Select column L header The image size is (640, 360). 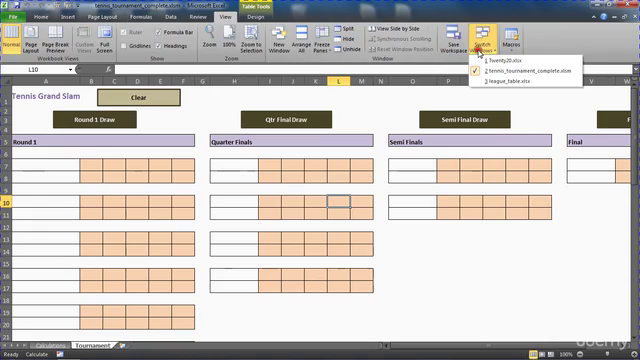tap(338, 81)
